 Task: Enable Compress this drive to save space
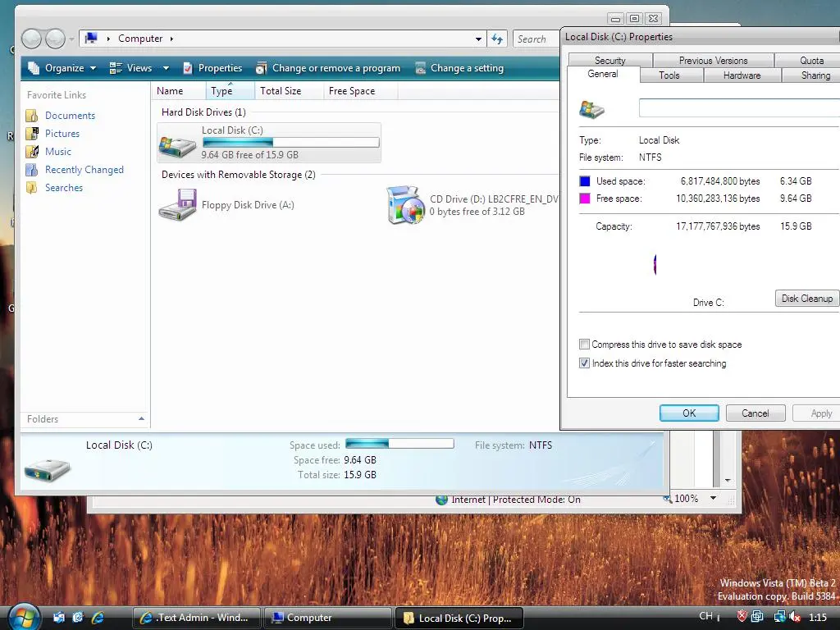[x=584, y=345]
